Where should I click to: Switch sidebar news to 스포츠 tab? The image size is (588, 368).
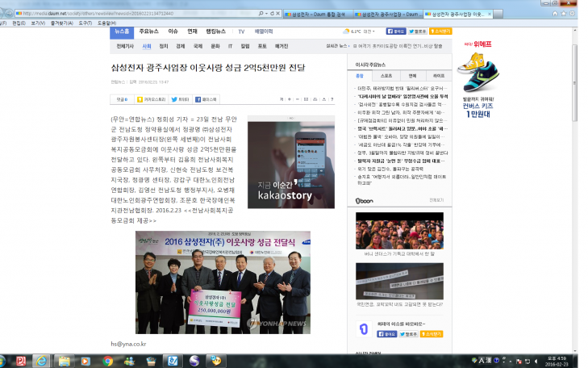click(386, 76)
